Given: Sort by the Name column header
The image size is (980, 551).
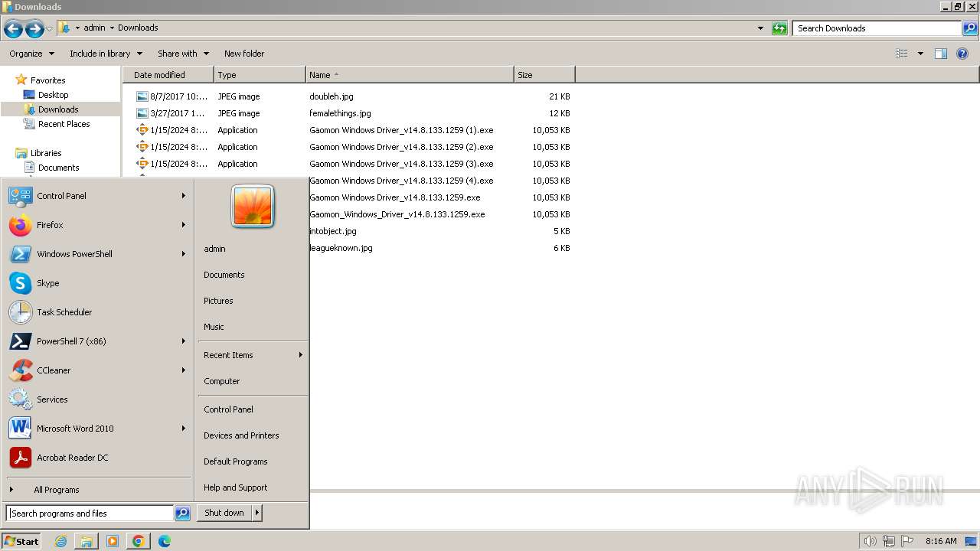Looking at the screenshot, I should [410, 75].
